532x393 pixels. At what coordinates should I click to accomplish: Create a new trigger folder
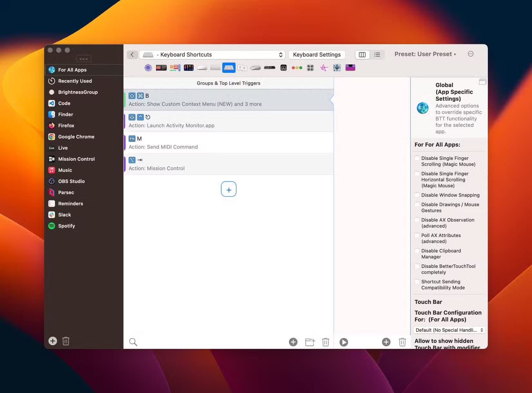click(x=310, y=342)
